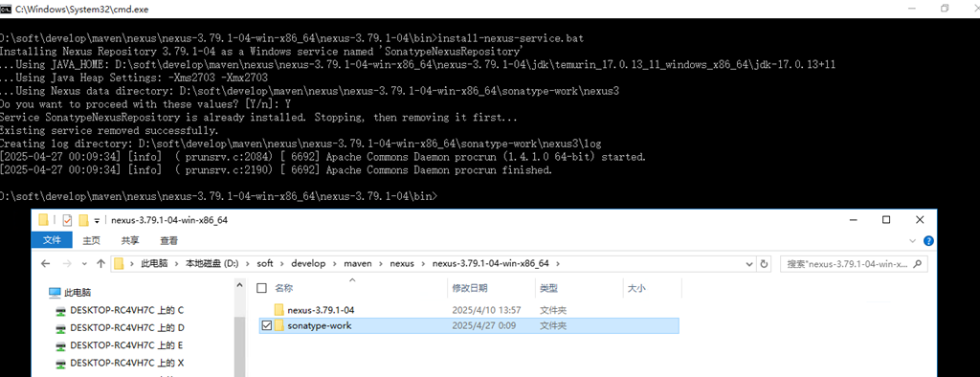Viewport: 980px width, 377px height.
Task: Uncheck the sonatype-work folder checkbox
Action: click(267, 325)
